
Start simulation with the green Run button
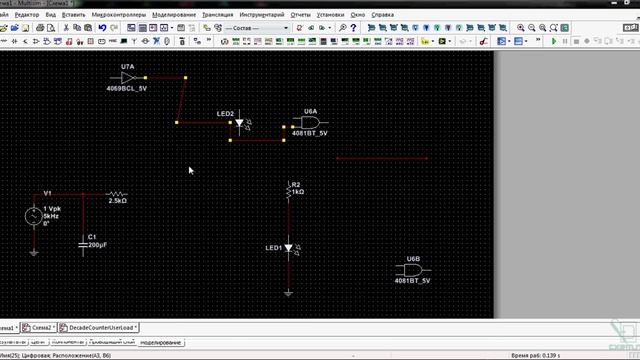click(x=554, y=41)
